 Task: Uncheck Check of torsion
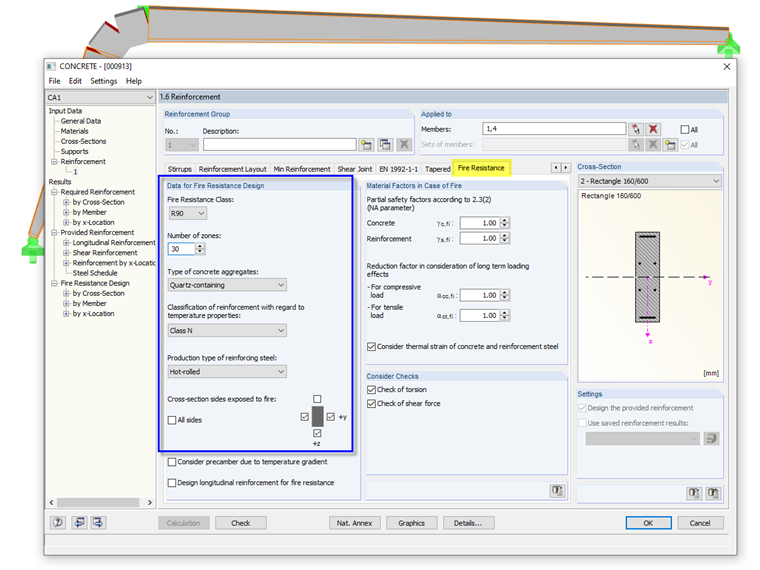coord(371,390)
